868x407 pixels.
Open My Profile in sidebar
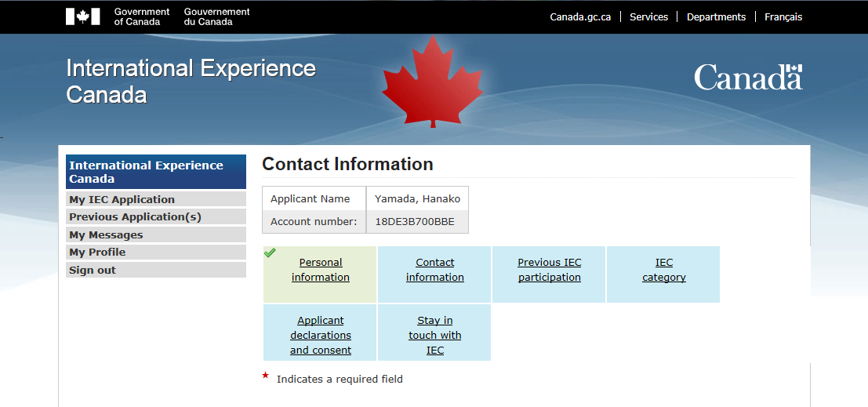pyautogui.click(x=156, y=252)
